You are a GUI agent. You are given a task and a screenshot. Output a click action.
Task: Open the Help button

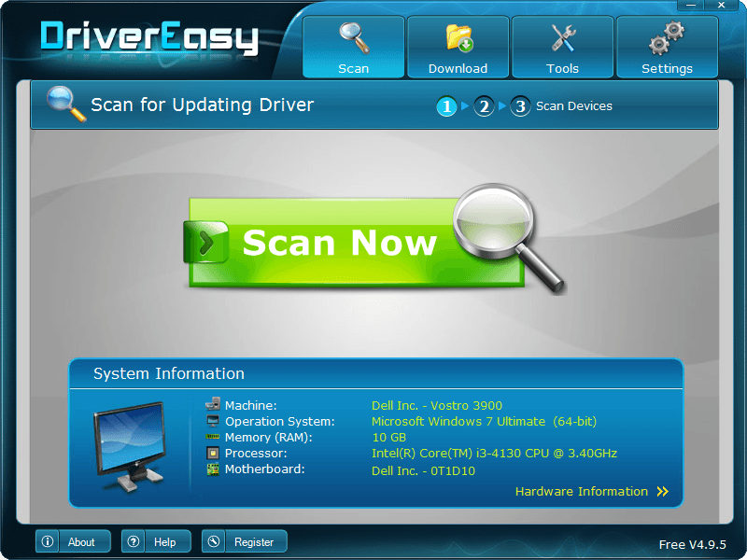pos(156,541)
